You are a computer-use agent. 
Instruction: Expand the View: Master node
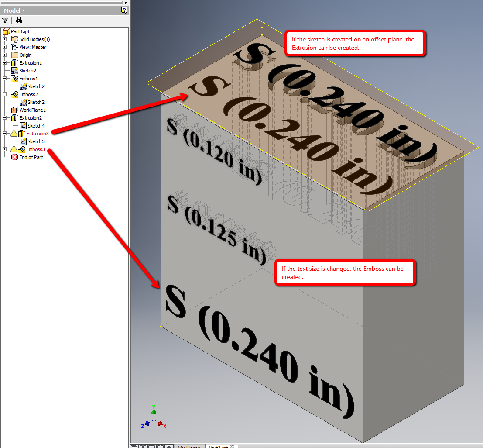[5, 47]
